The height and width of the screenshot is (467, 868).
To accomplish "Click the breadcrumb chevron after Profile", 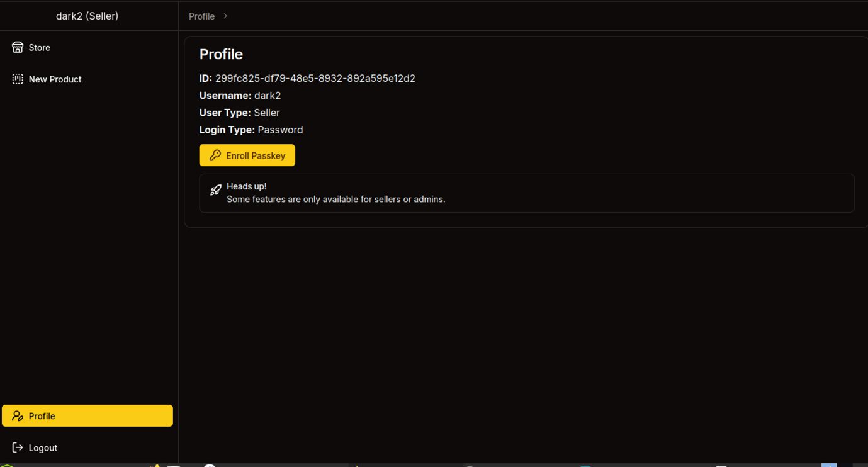I will click(225, 16).
